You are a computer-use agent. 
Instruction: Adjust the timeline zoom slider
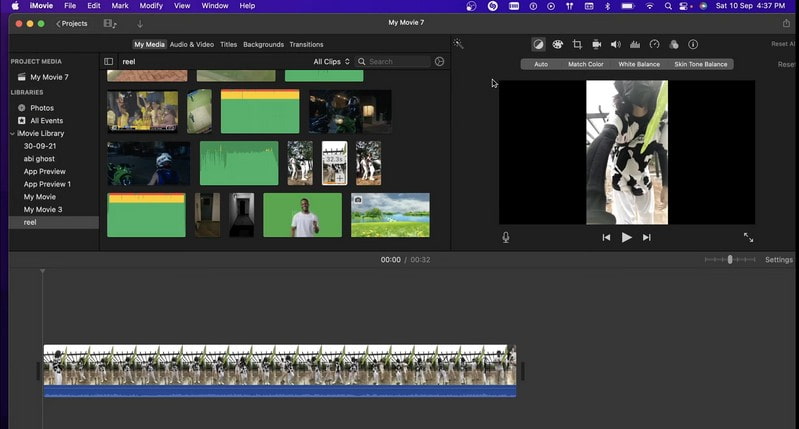(730, 260)
